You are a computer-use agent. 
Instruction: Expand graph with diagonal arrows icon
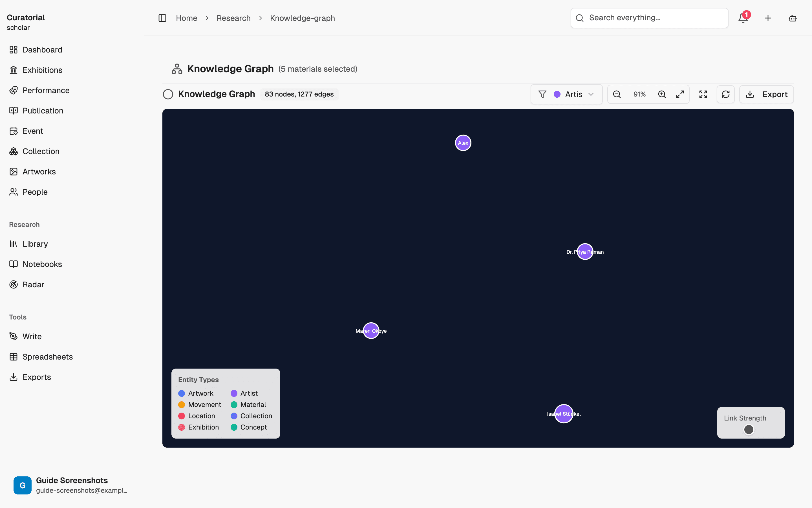tap(680, 95)
